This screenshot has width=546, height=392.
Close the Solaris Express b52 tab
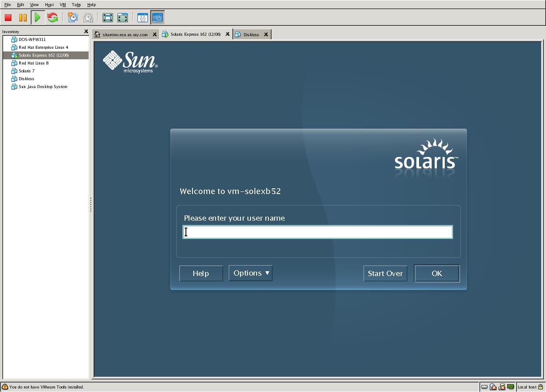227,34
